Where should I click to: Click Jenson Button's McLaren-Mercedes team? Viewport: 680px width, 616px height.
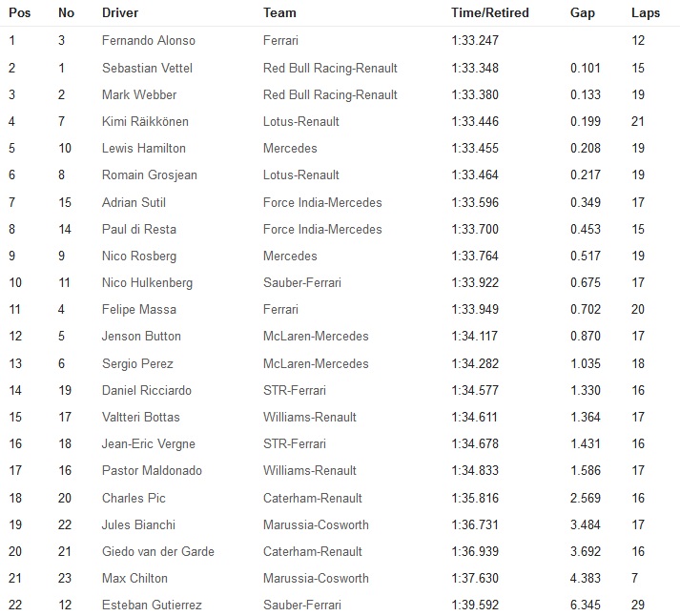click(316, 336)
